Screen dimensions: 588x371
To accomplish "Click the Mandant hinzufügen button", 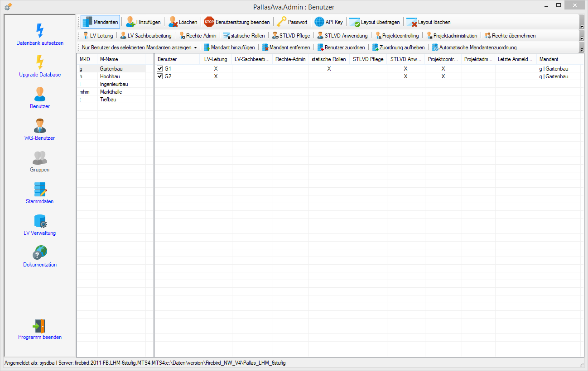I will tap(229, 48).
